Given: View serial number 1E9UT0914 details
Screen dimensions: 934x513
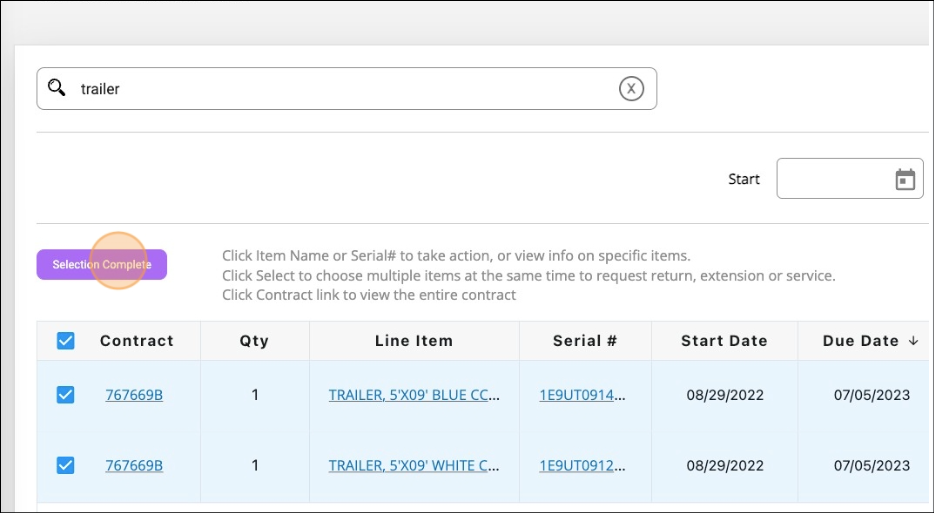Looking at the screenshot, I should pyautogui.click(x=583, y=395).
